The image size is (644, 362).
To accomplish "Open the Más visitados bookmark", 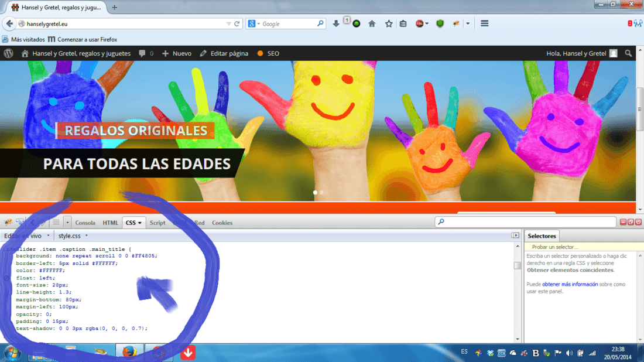I will coord(23,39).
